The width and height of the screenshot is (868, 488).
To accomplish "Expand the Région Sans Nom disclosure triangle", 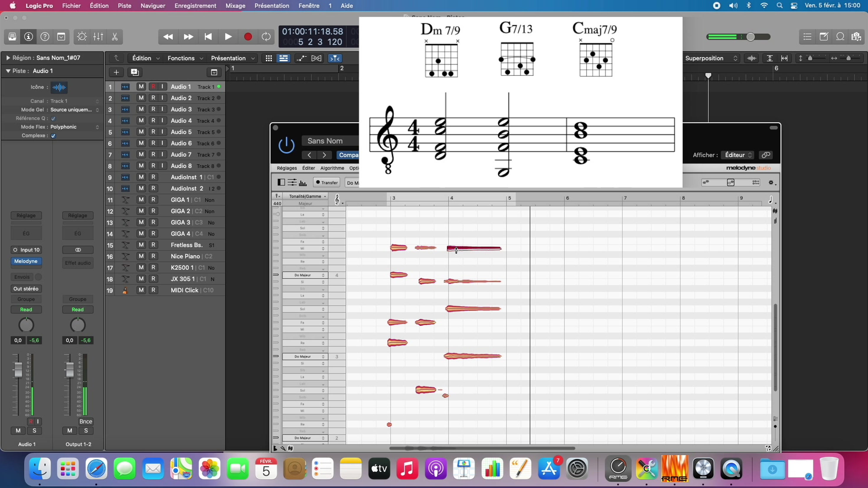I will 8,58.
